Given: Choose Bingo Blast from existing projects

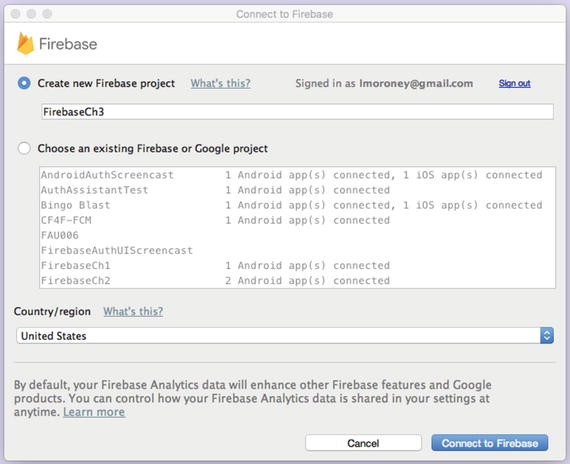Looking at the screenshot, I should tap(297, 205).
